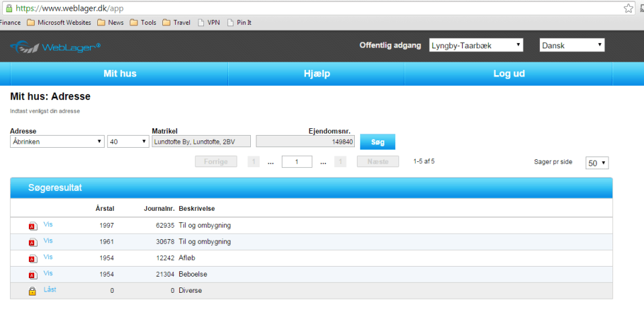Open the PDF icon for Afløb row

coord(32,259)
